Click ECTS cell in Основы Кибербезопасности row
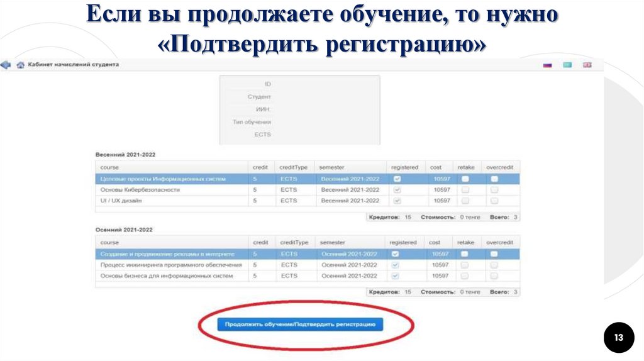The height and width of the screenshot is (361, 644). click(x=289, y=190)
